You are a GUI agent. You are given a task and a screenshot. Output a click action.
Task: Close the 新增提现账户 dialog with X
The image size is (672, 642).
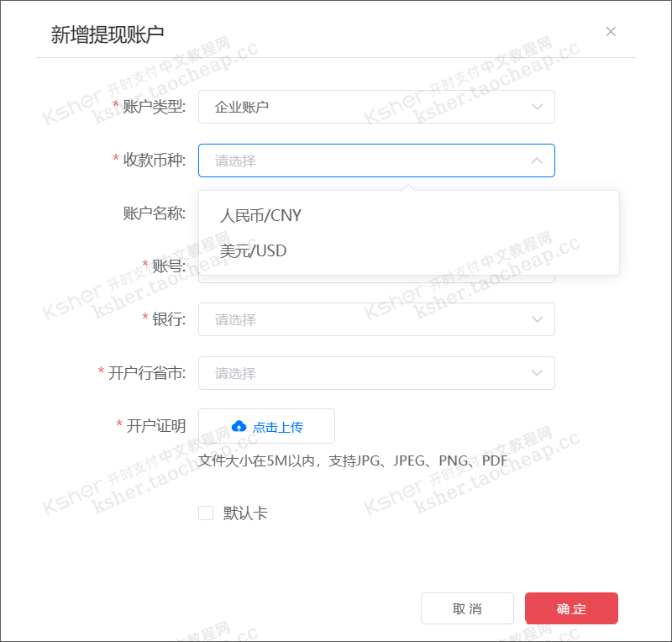(x=611, y=31)
